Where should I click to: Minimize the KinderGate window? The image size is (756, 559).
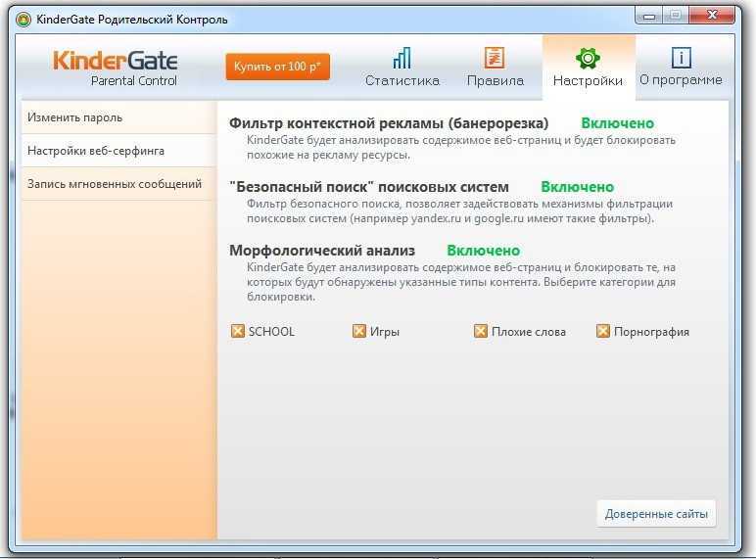tap(649, 16)
